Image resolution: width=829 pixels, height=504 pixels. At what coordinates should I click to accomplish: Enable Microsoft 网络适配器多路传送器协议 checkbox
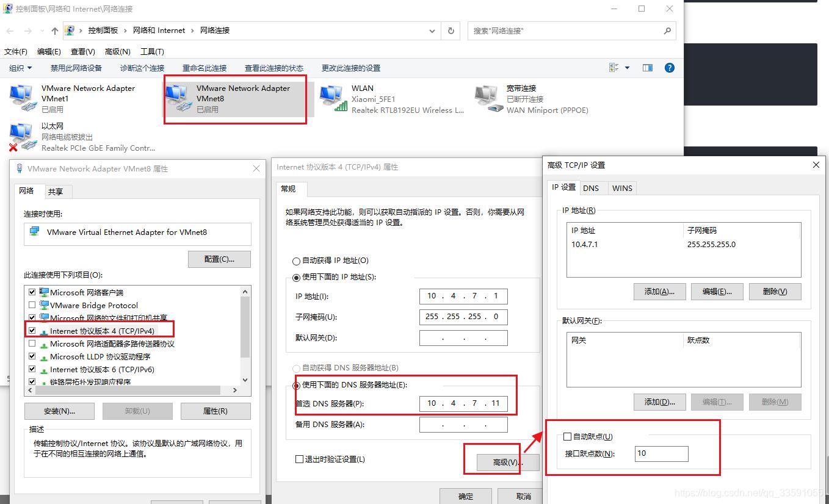(32, 344)
